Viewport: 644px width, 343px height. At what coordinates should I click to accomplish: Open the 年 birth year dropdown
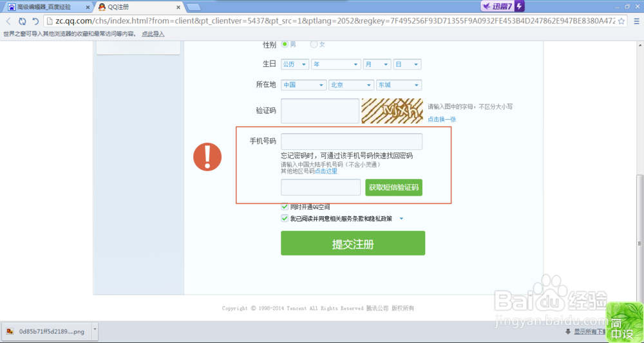coord(336,64)
